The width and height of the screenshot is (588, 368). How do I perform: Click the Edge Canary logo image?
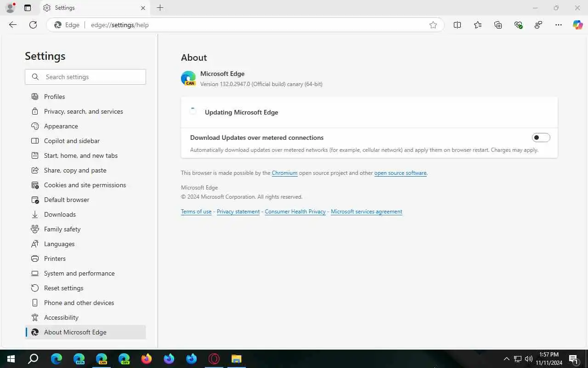[188, 78]
